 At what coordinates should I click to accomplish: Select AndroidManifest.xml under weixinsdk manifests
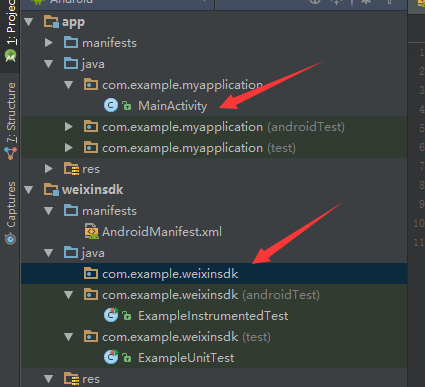point(162,232)
